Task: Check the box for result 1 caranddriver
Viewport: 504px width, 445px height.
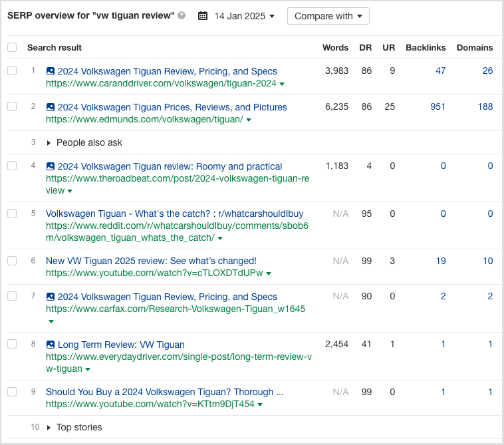Action: click(12, 71)
